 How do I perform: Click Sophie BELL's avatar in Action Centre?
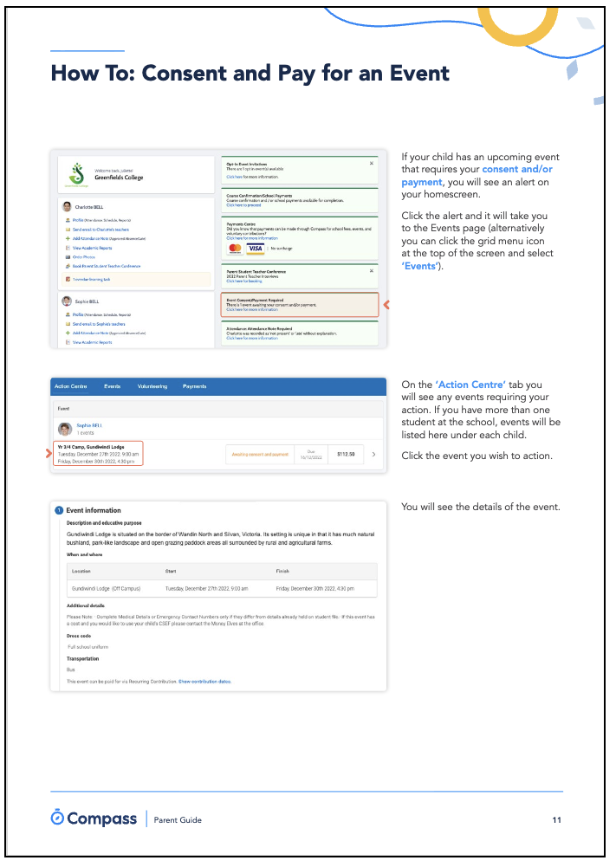(65, 429)
